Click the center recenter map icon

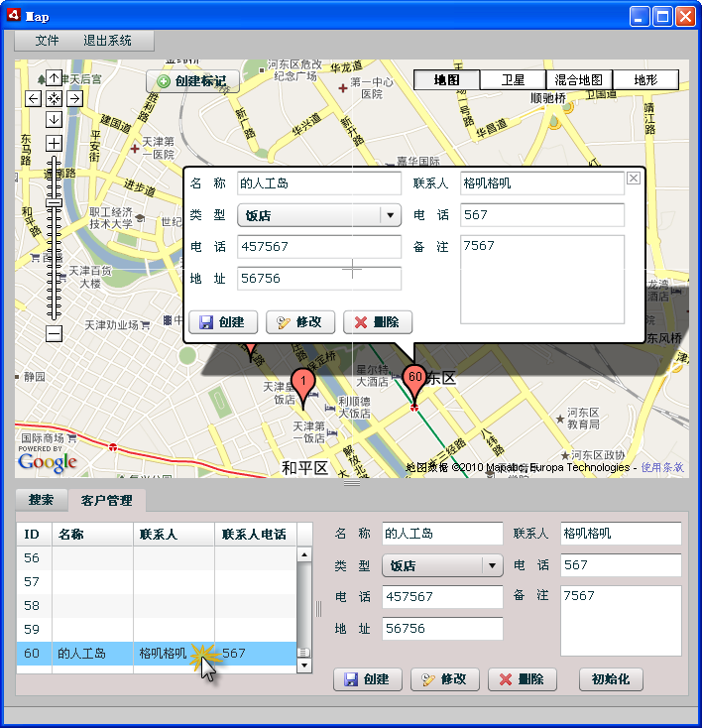click(x=54, y=98)
